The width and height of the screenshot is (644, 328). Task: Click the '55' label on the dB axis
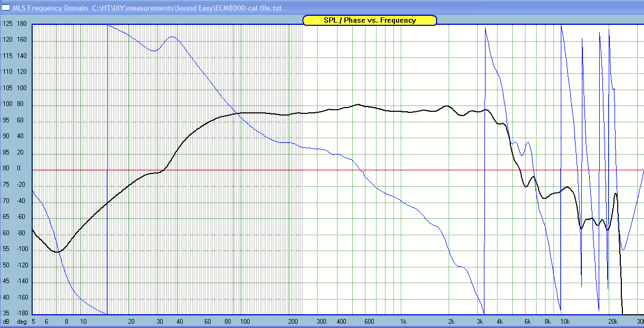7,249
